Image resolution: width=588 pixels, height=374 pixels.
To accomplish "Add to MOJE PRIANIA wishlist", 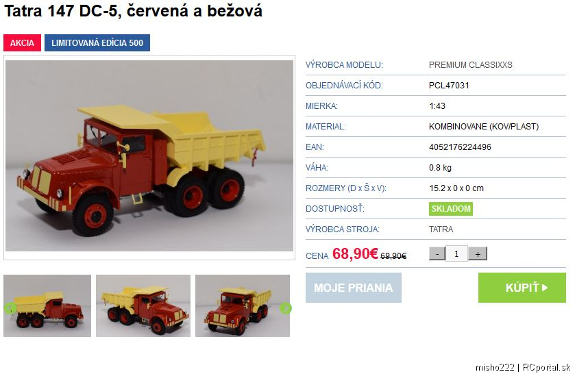I will coord(353,288).
